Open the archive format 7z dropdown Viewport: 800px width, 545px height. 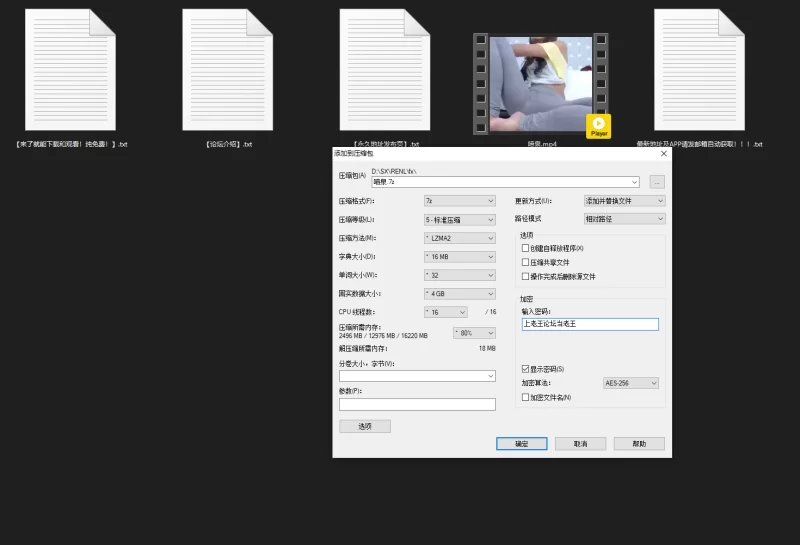(x=460, y=201)
